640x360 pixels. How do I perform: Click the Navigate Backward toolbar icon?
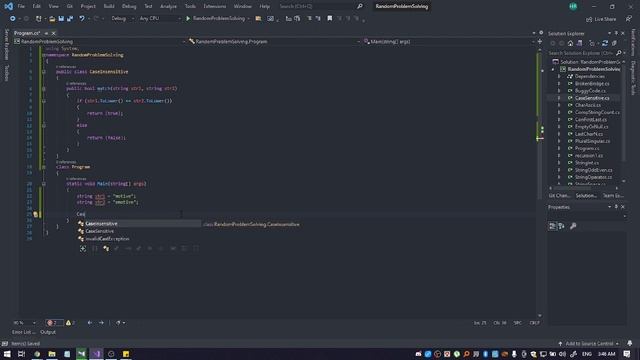pos(13,19)
